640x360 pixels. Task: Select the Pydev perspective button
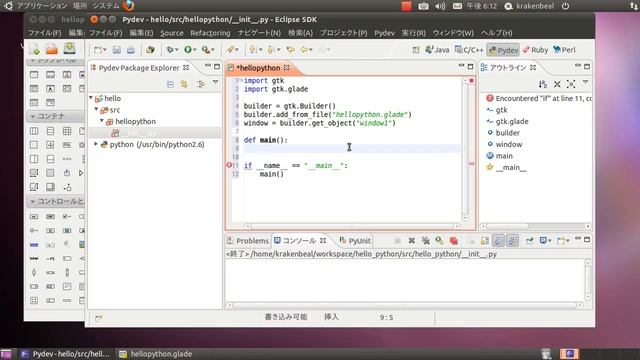coord(503,50)
